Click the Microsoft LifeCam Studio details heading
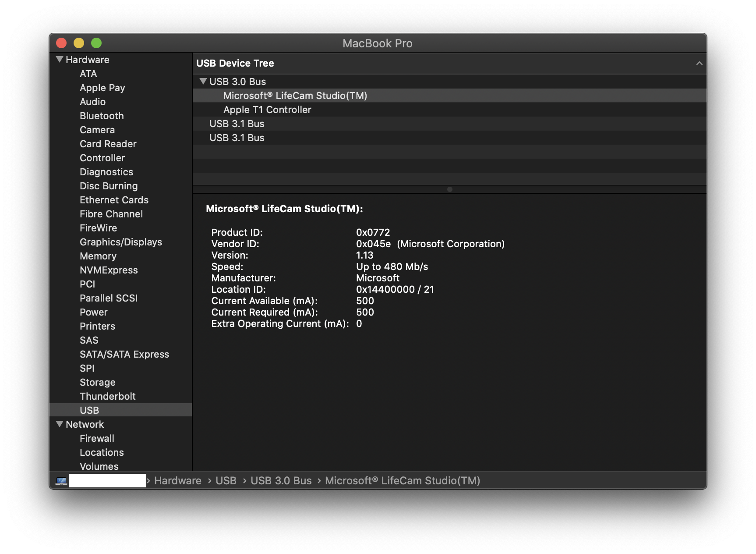The width and height of the screenshot is (756, 554). click(x=285, y=209)
